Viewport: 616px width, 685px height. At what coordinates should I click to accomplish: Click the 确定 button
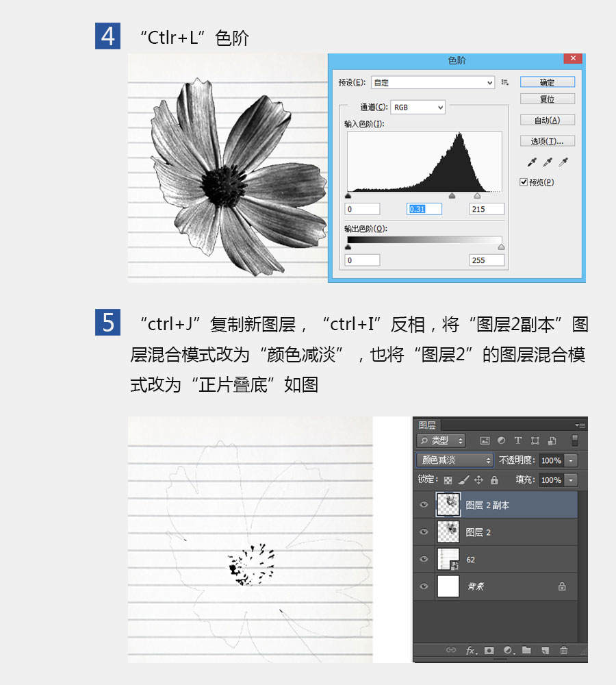[x=548, y=82]
